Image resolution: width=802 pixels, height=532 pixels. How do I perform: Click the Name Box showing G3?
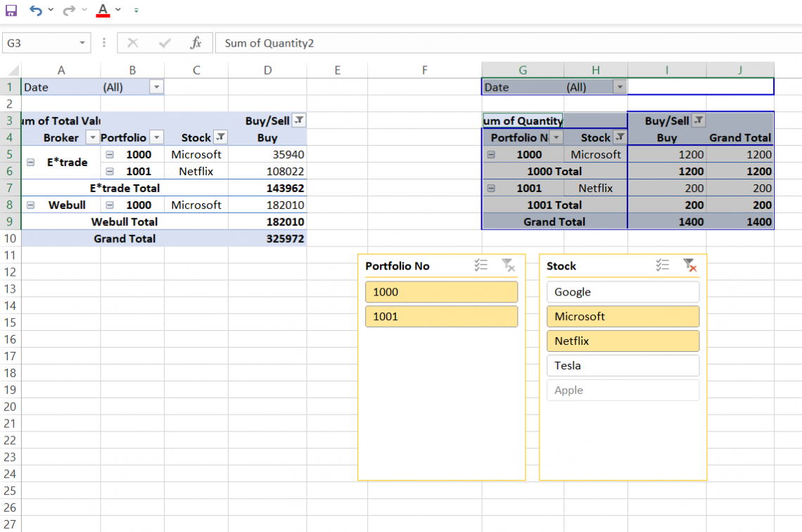click(42, 42)
